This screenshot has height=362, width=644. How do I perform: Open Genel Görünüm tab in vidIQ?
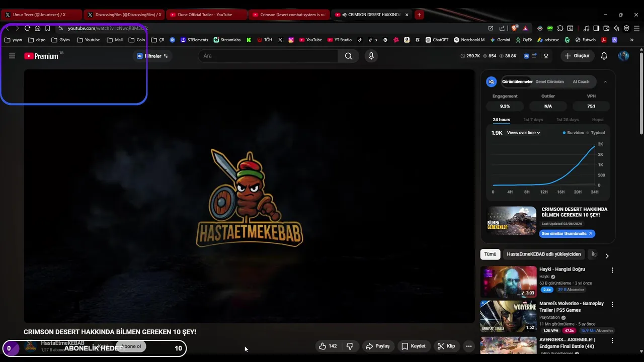549,81
